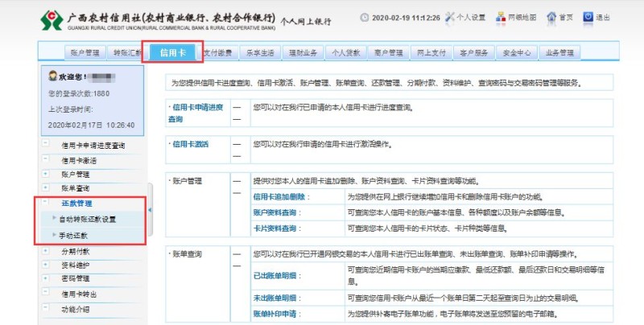Open the 账户资料查询 link
Viewport: 644px width, 325px height.
(x=275, y=212)
